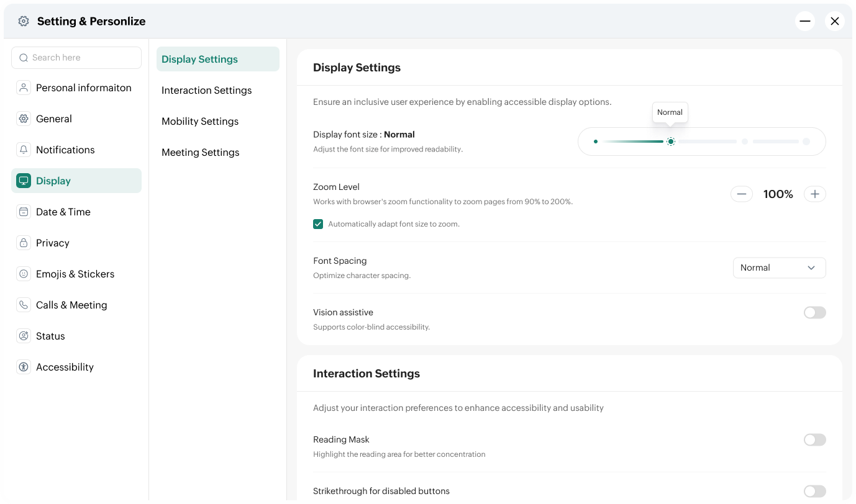
Task: Minimize the Setting & Personalize window
Action: 805,21
